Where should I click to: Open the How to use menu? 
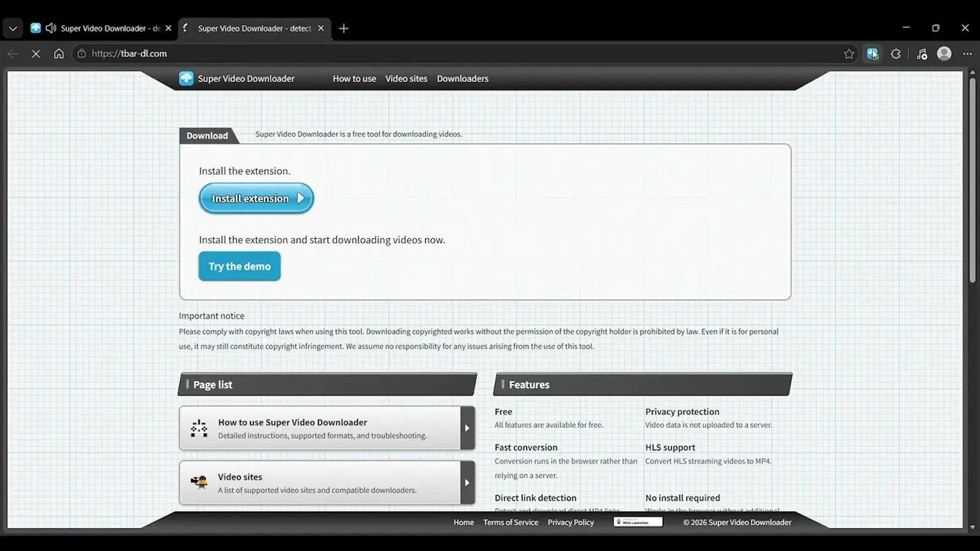[x=355, y=78]
